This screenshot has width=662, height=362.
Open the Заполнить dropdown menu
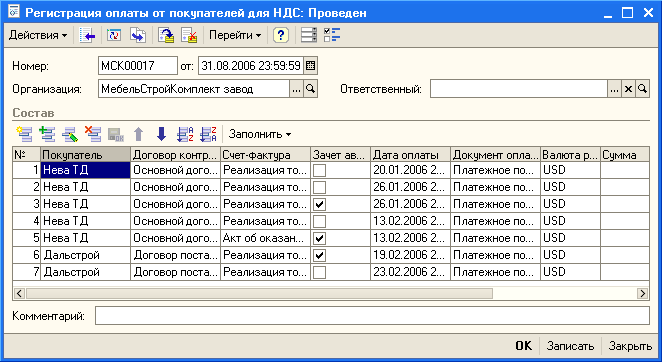tap(260, 134)
